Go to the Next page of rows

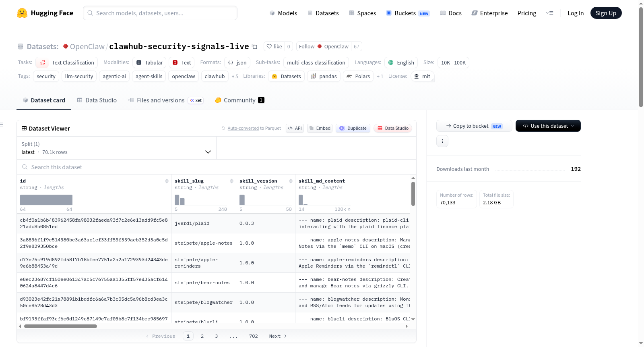click(278, 336)
